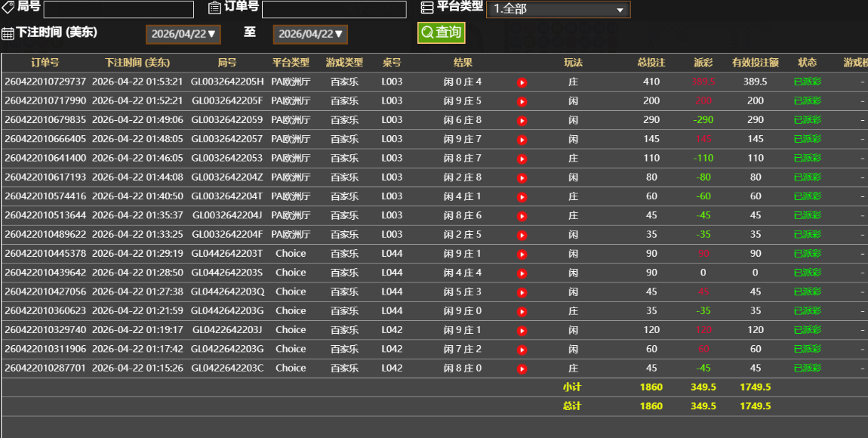Click the payout value -290

tap(703, 119)
